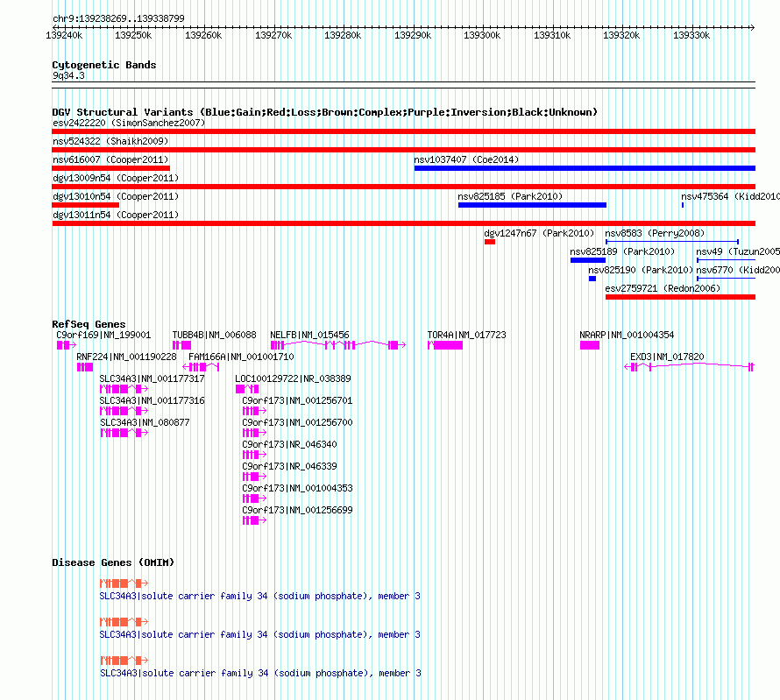Click the chr9:139238269..139338799 coordinates label

pyautogui.click(x=118, y=19)
